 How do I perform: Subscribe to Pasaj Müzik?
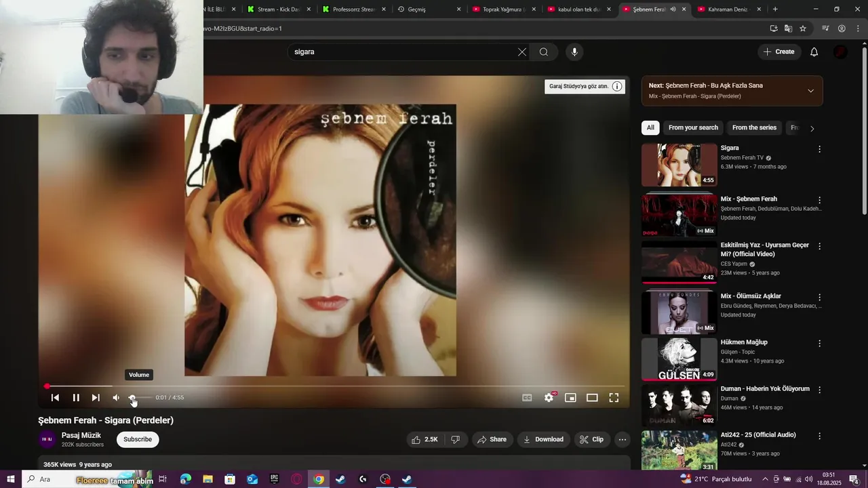[138, 440]
